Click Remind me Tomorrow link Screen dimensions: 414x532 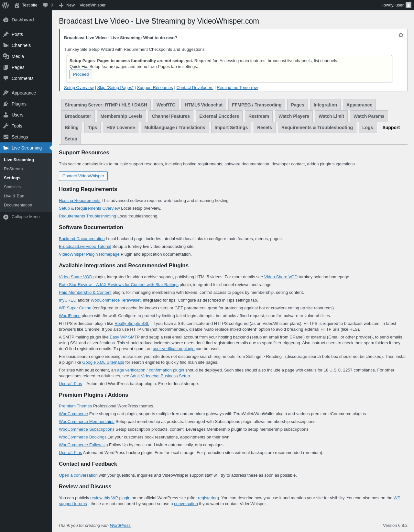[x=237, y=88]
